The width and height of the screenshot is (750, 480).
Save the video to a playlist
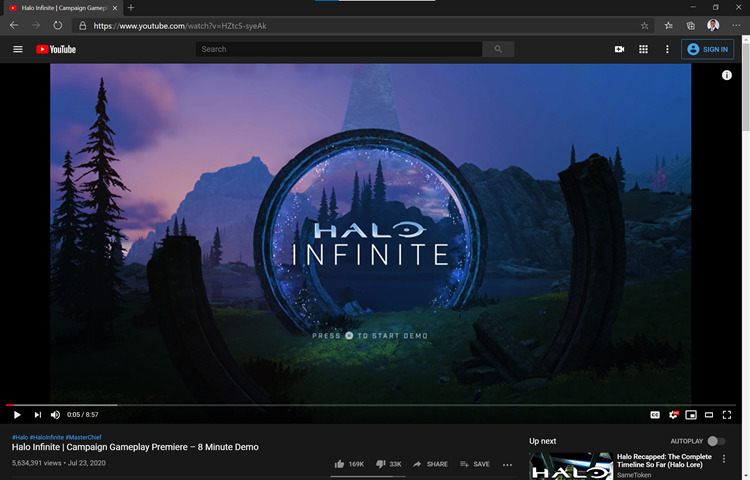click(475, 464)
